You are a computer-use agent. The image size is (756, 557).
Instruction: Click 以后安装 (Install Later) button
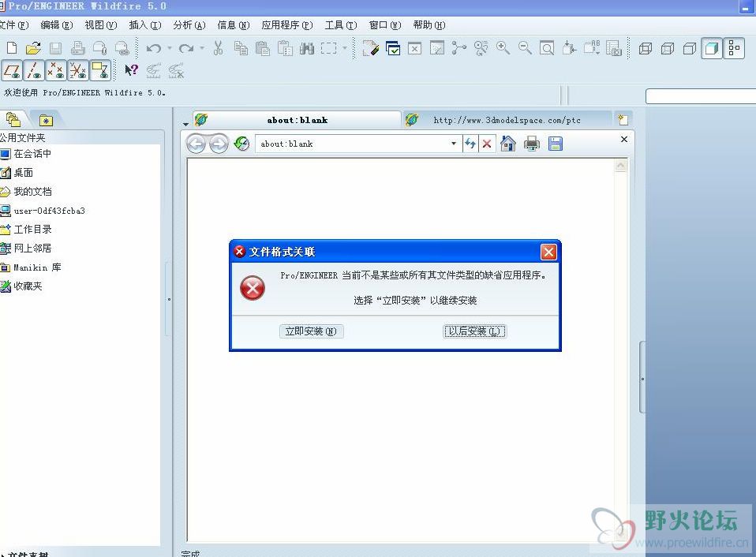[475, 331]
